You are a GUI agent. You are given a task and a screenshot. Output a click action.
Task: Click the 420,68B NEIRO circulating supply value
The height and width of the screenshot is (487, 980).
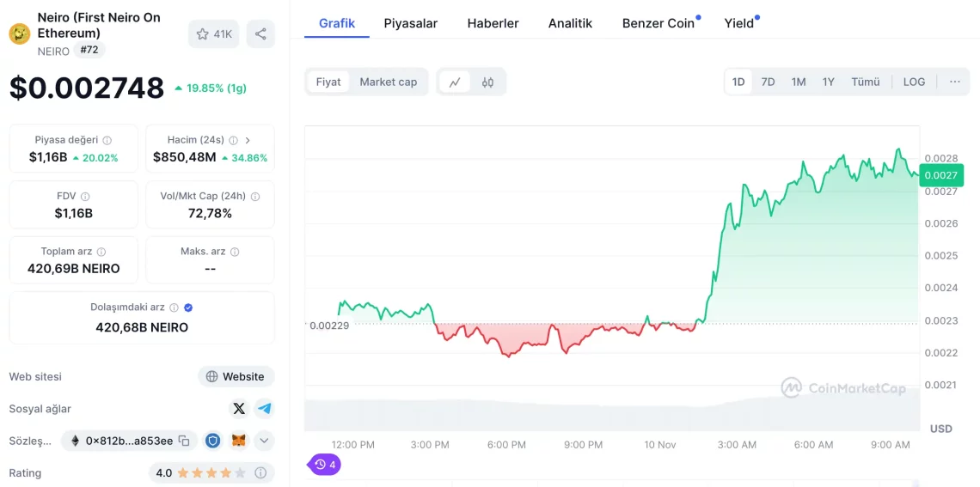point(142,327)
